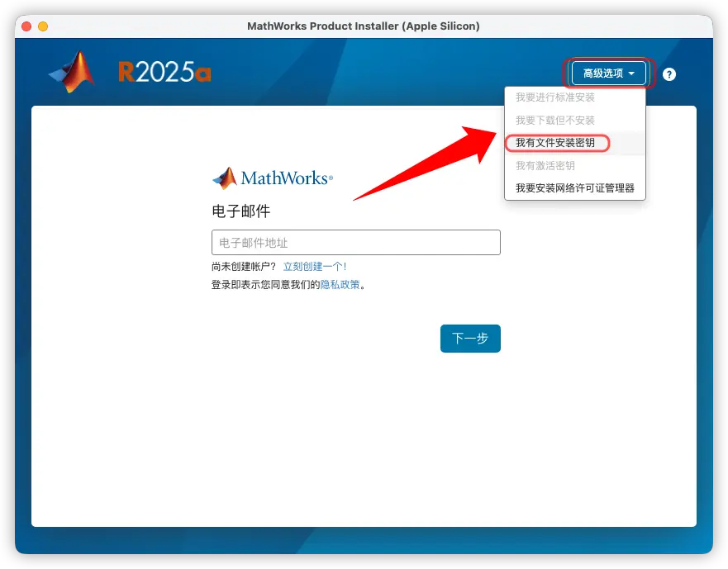Close the installer with the red button

(27, 26)
